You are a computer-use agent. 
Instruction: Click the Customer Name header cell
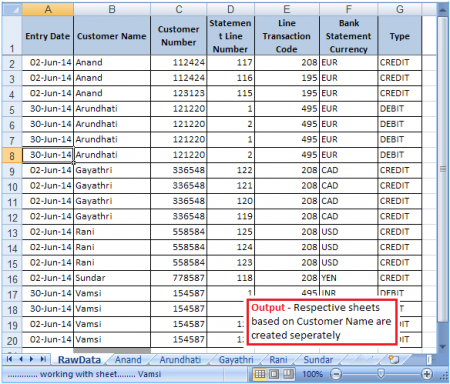pyautogui.click(x=112, y=35)
